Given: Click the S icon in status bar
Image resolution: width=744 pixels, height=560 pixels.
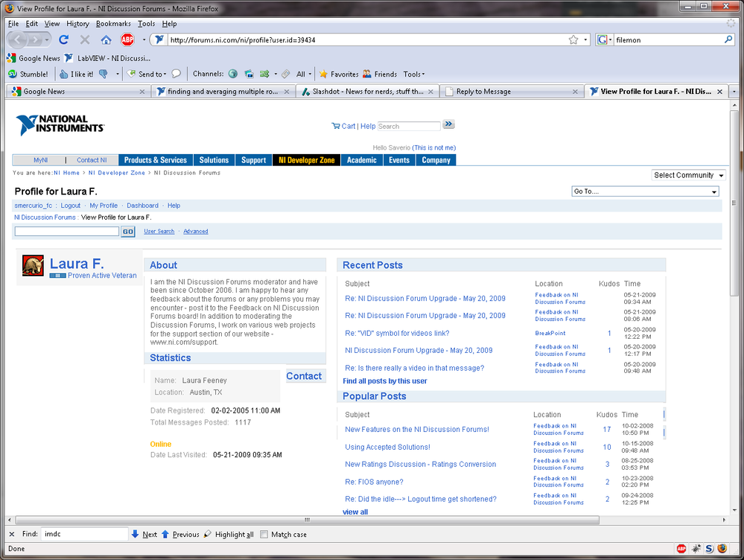Looking at the screenshot, I should pyautogui.click(x=709, y=549).
